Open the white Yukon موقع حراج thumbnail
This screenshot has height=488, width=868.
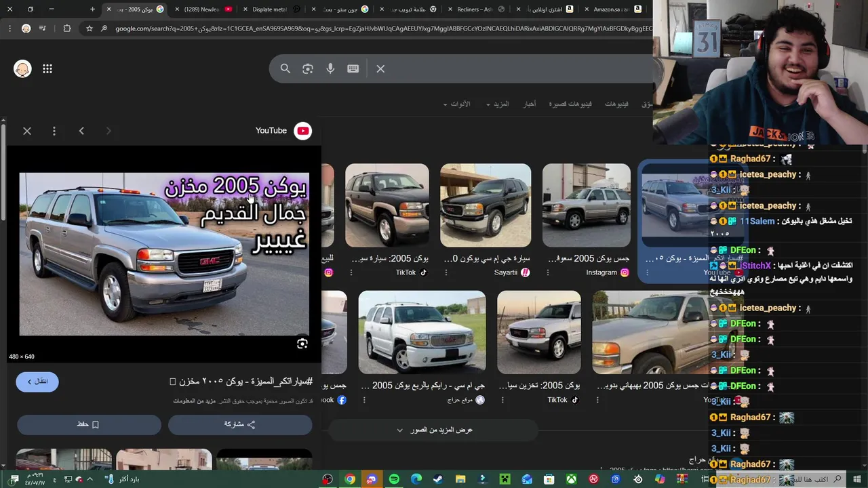pos(422,332)
